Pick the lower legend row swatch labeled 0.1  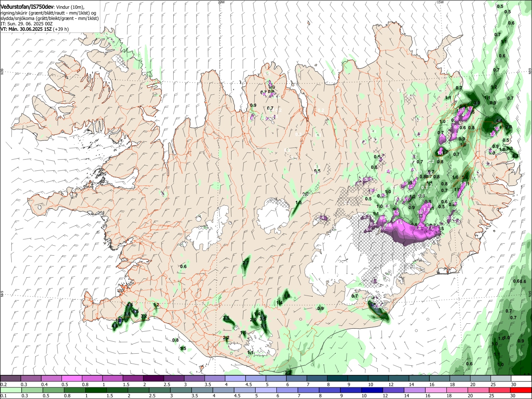pyautogui.click(x=10, y=390)
